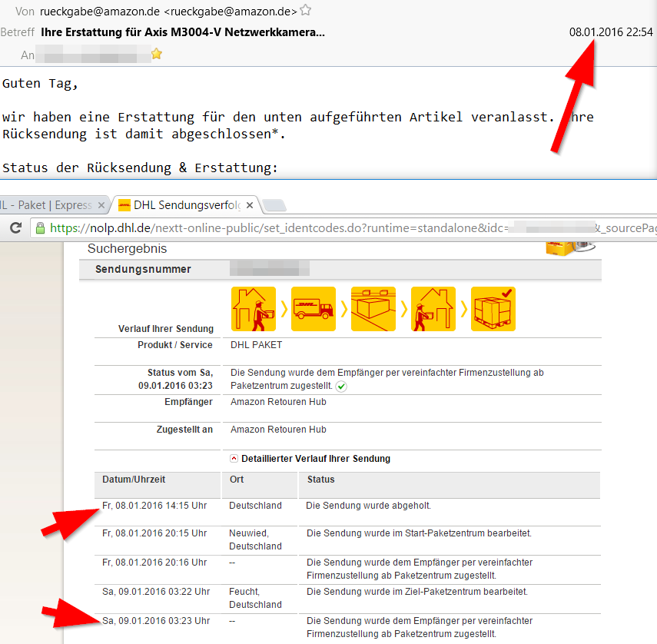Click the green padlock security icon
Viewport: 657px width, 644px height.
[x=40, y=228]
